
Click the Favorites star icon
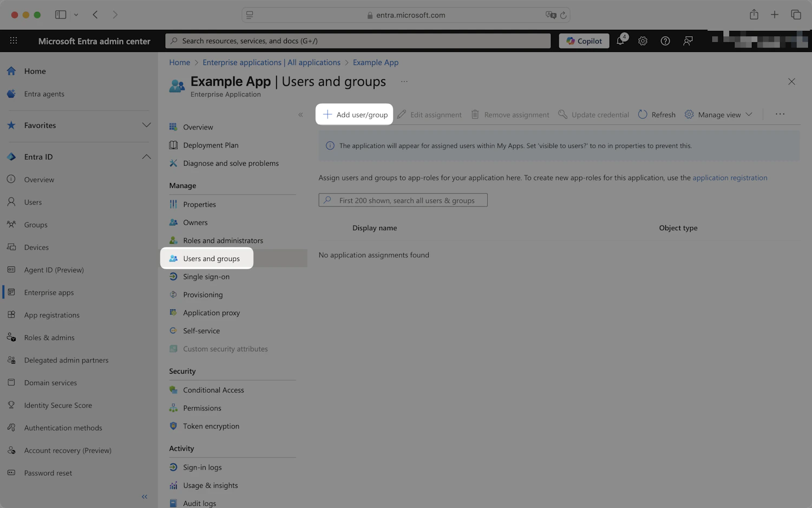tap(11, 125)
